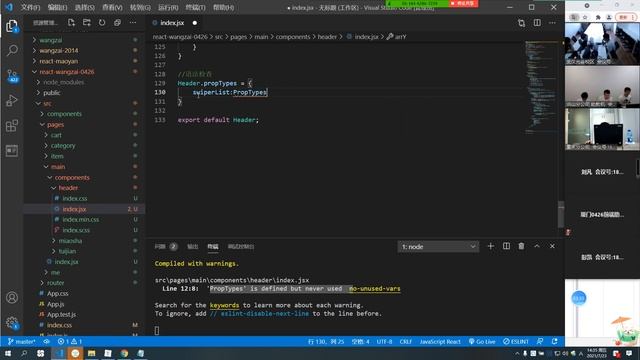Close the terminal panel
This screenshot has width=640, height=360.
[x=552, y=246]
